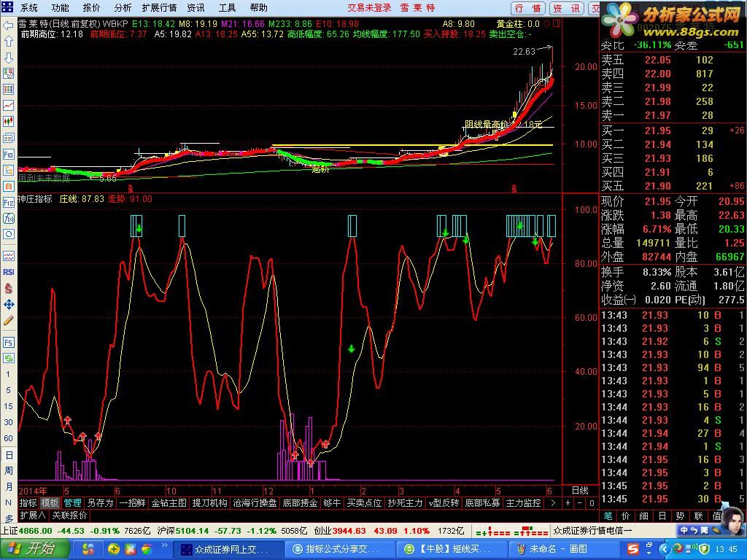Click the F5 switch view icon
Screen dimensions: 747x560
[8, 343]
